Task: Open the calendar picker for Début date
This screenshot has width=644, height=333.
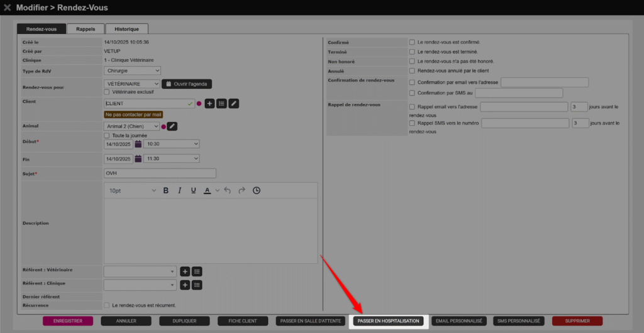Action: point(138,144)
